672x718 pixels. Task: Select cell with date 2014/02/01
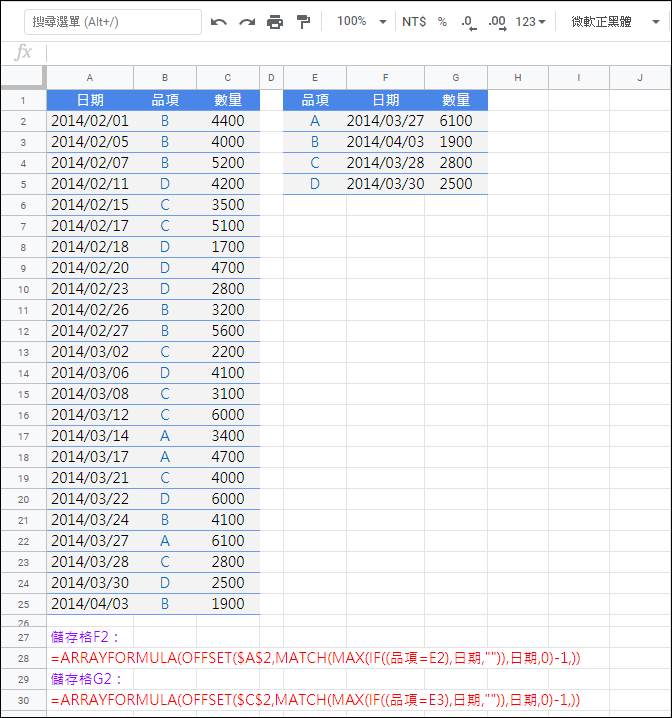click(90, 121)
